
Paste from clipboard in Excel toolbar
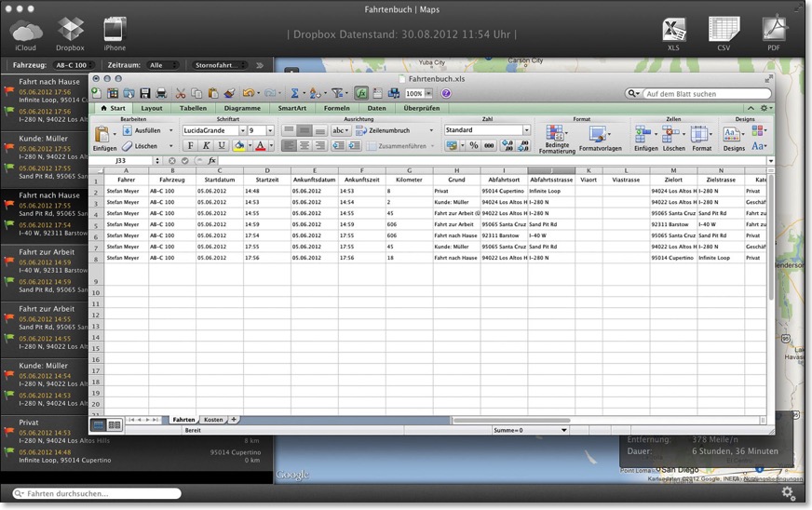pos(213,93)
